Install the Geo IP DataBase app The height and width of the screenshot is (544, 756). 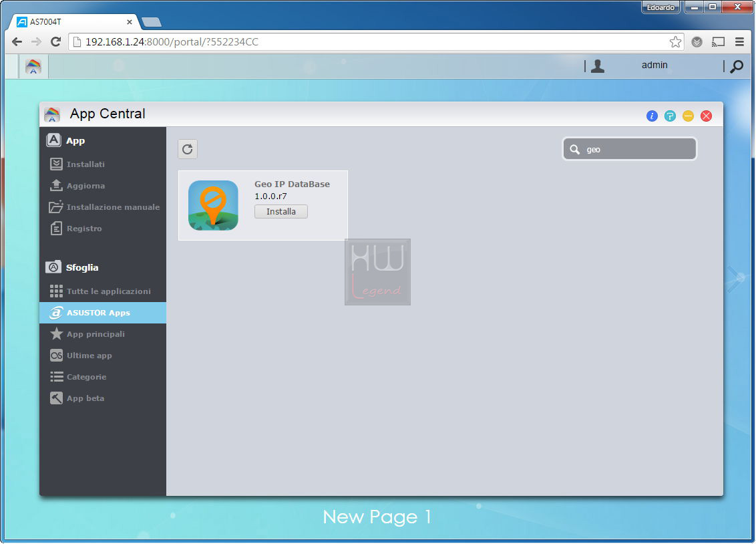coord(281,212)
